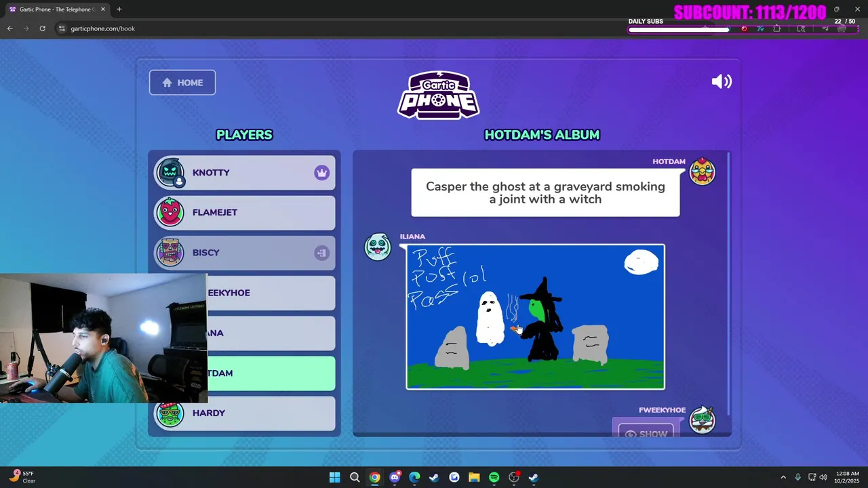The height and width of the screenshot is (488, 868).
Task: Open a new browser tab
Action: pos(119,9)
